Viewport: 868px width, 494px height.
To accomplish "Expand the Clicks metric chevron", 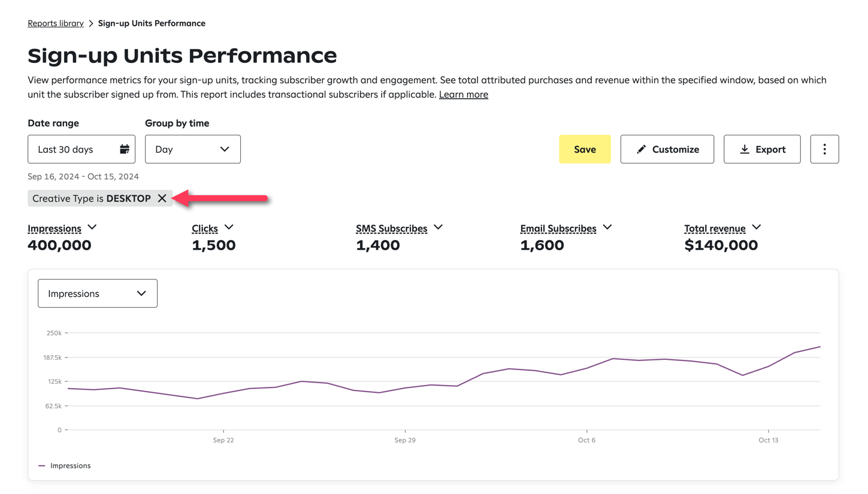I will tap(229, 227).
